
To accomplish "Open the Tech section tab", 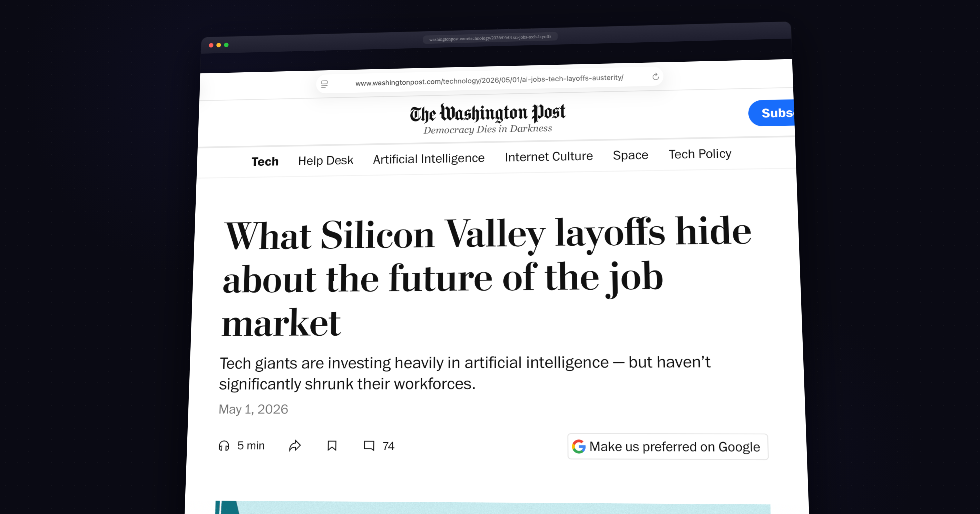I will (x=265, y=162).
